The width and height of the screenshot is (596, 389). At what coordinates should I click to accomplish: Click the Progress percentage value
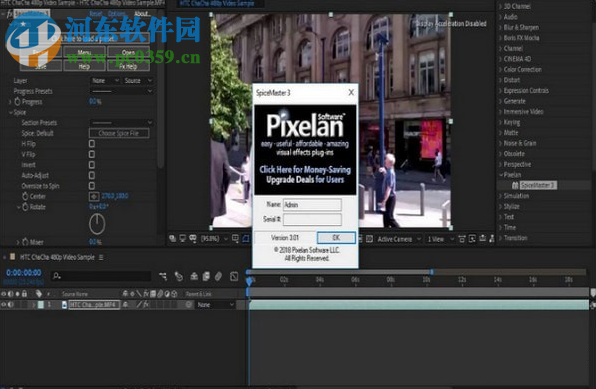(x=95, y=102)
